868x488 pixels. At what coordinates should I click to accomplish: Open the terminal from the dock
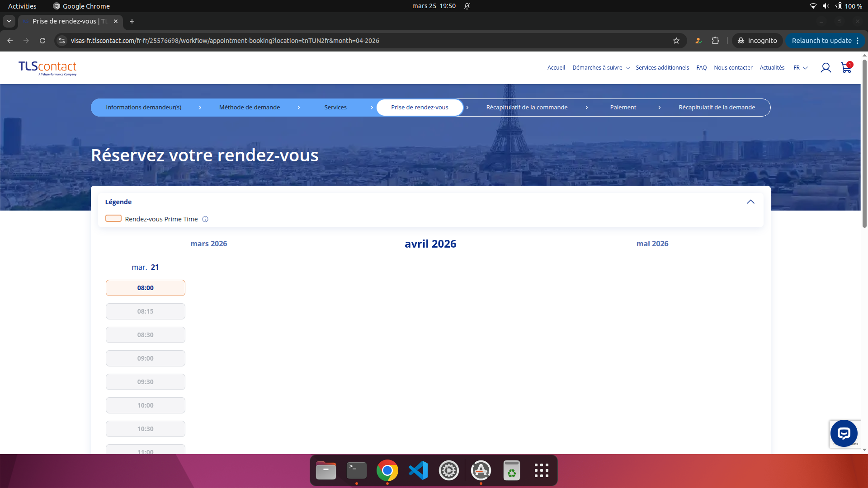(x=356, y=470)
